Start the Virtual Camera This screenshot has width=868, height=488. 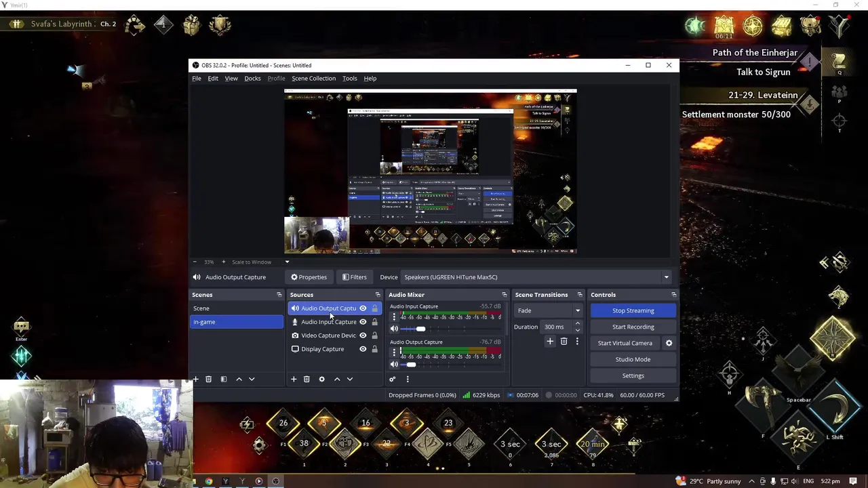point(625,343)
